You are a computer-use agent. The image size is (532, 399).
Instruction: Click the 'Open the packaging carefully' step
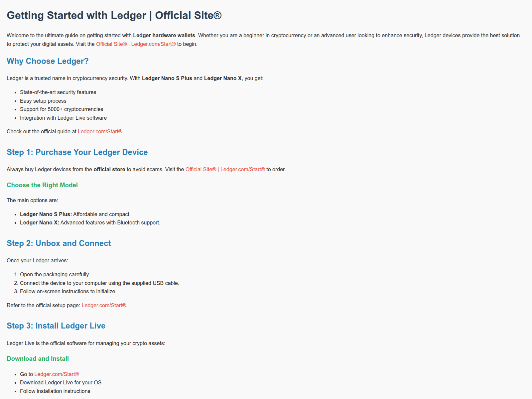(x=55, y=274)
